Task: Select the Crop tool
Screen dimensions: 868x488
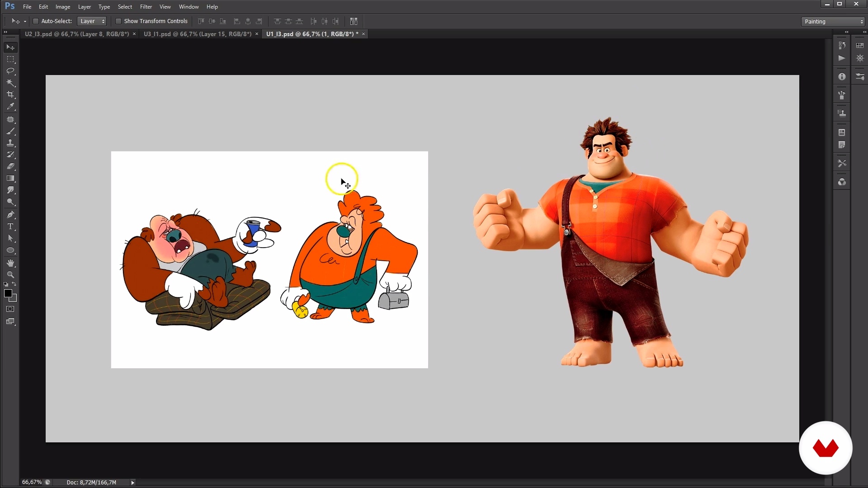Action: (10, 94)
